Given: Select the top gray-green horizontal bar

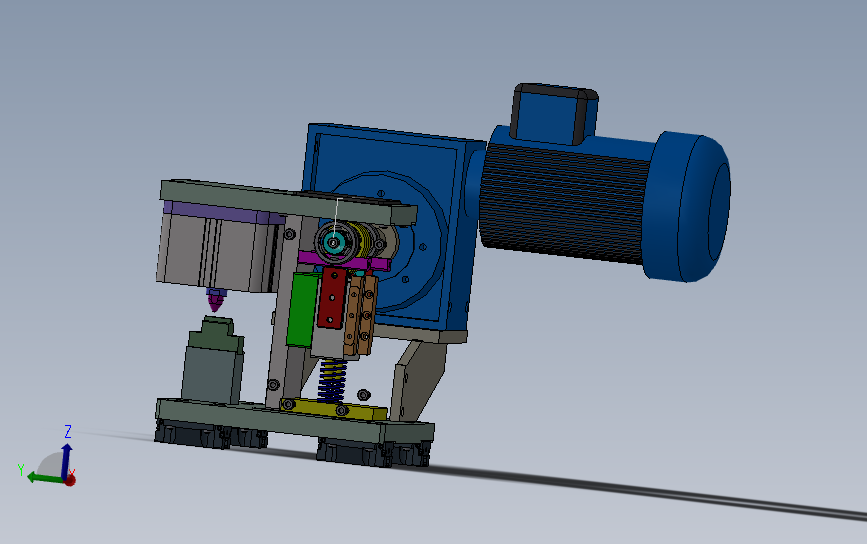Looking at the screenshot, I should (x=288, y=202).
